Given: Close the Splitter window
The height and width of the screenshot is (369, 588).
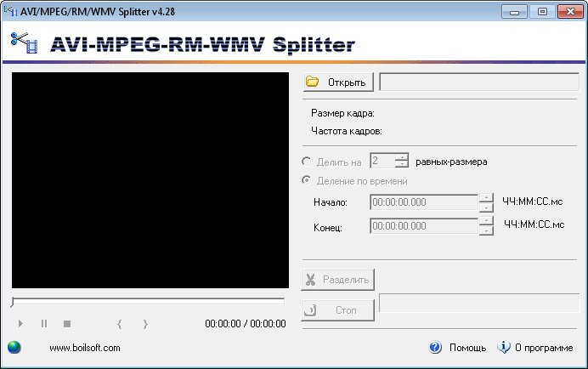Looking at the screenshot, I should [570, 12].
